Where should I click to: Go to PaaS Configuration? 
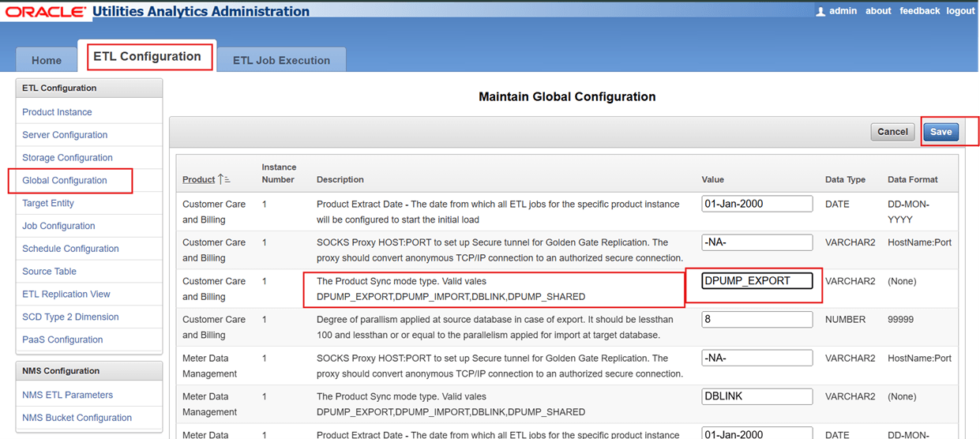coord(62,340)
